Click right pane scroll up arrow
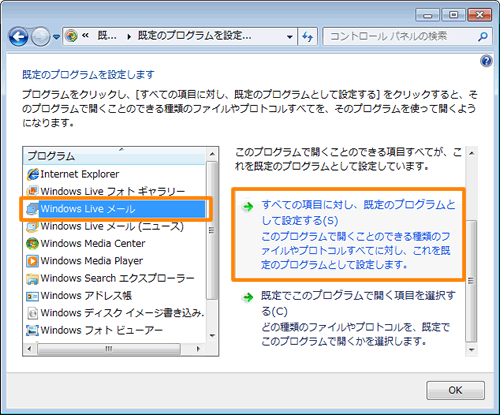The width and height of the screenshot is (500, 415). click(x=471, y=153)
